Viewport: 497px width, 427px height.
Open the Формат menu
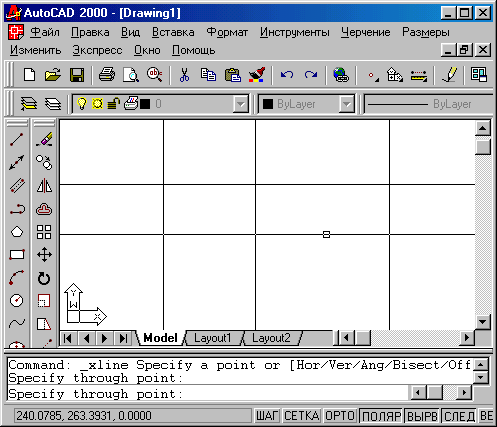point(227,32)
